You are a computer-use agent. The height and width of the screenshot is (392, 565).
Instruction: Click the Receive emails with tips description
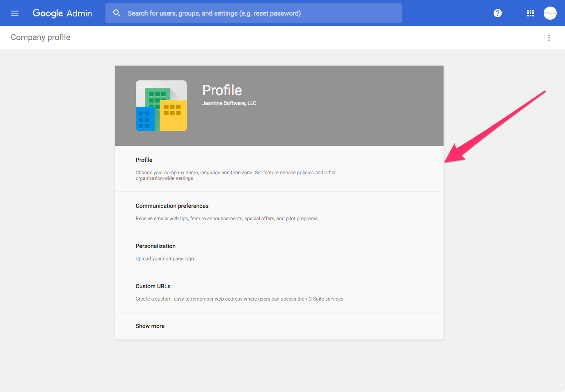pyautogui.click(x=227, y=219)
